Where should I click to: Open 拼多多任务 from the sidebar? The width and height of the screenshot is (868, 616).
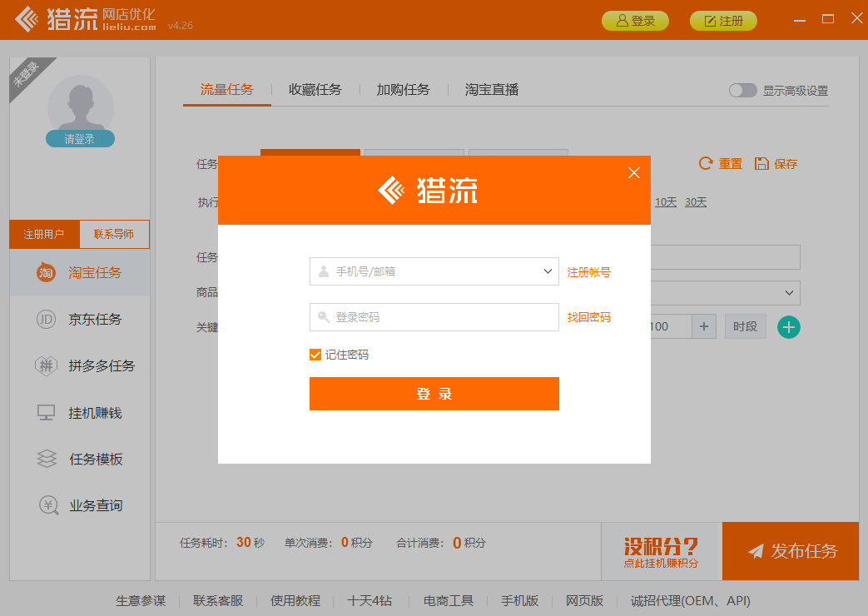click(80, 365)
